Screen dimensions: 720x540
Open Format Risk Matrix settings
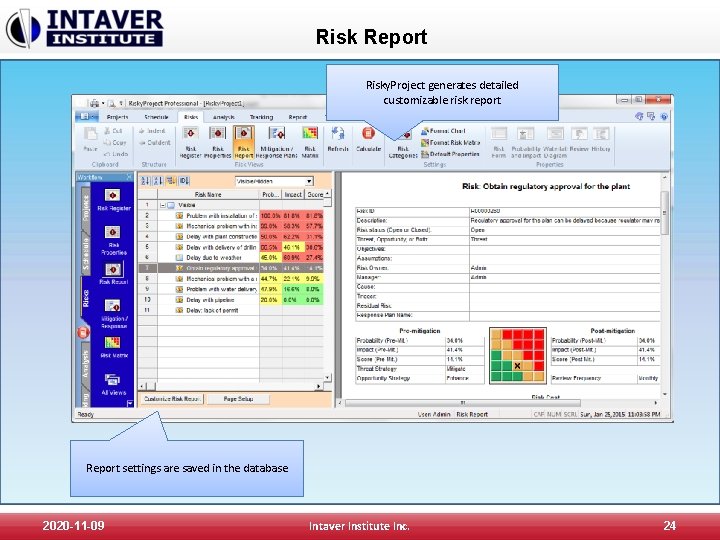click(x=450, y=143)
